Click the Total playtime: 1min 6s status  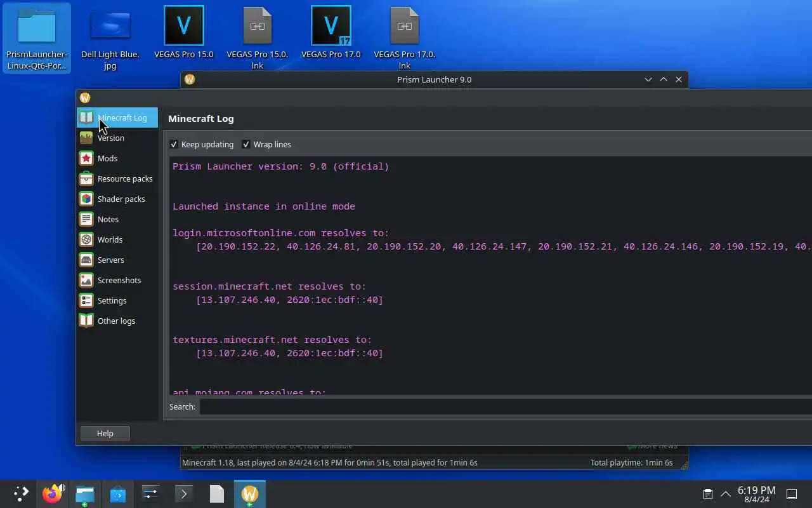[x=631, y=463]
